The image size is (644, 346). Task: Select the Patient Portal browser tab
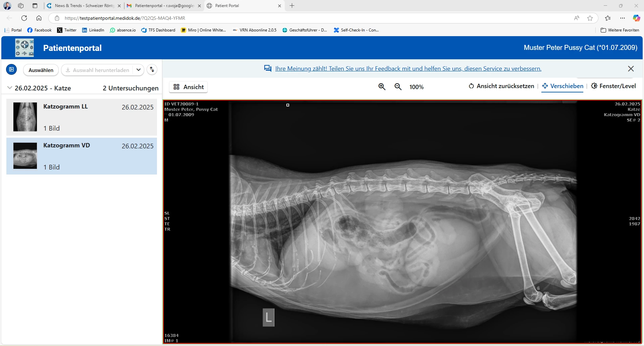tap(244, 6)
